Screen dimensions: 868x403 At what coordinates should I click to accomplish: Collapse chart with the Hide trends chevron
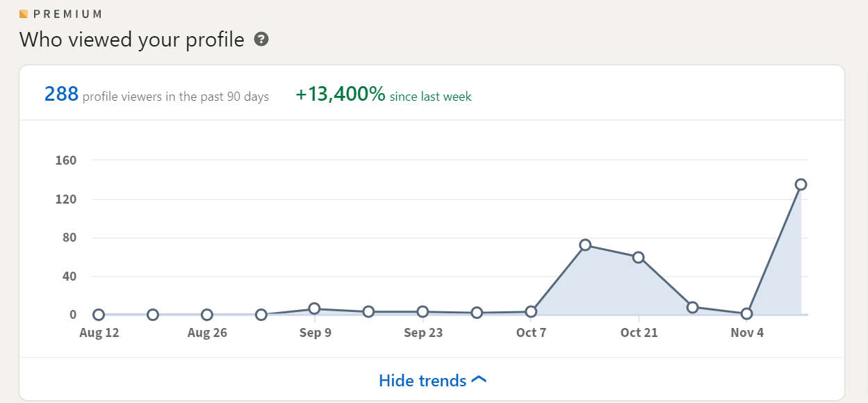[x=479, y=380]
